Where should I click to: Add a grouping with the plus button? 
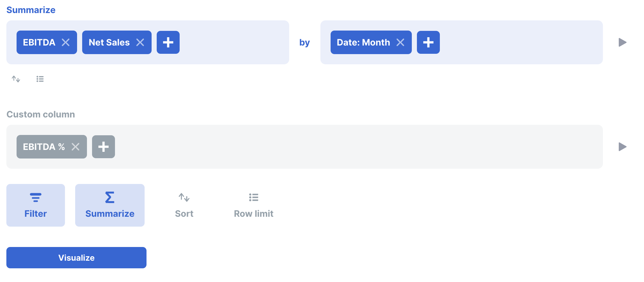[428, 42]
